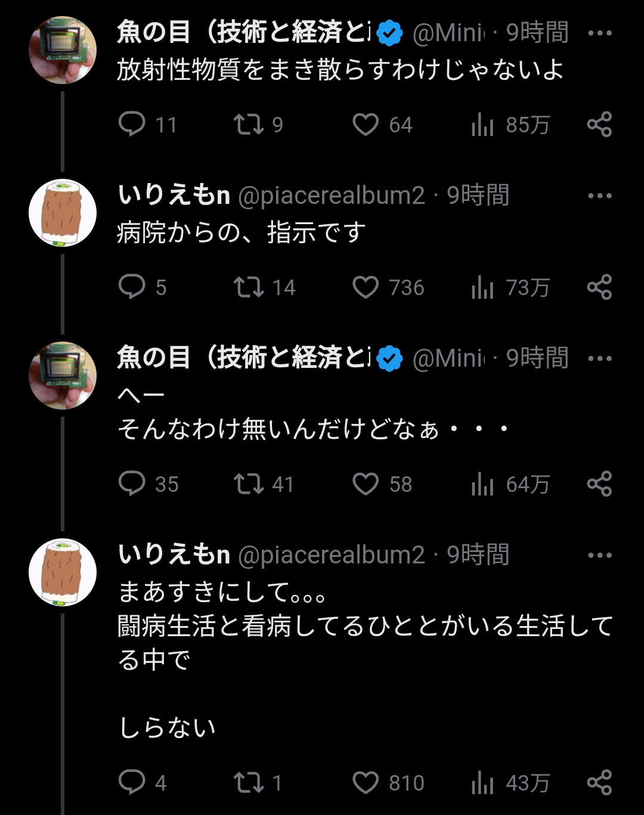Retweet the tweet with 41 retweets
The height and width of the screenshot is (815, 644).
coord(248,484)
